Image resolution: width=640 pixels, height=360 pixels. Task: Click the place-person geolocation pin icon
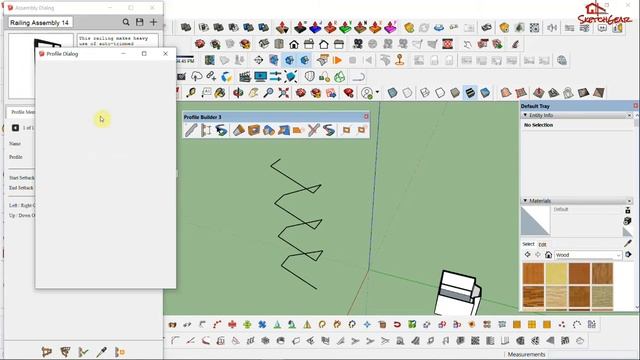pos(400,60)
